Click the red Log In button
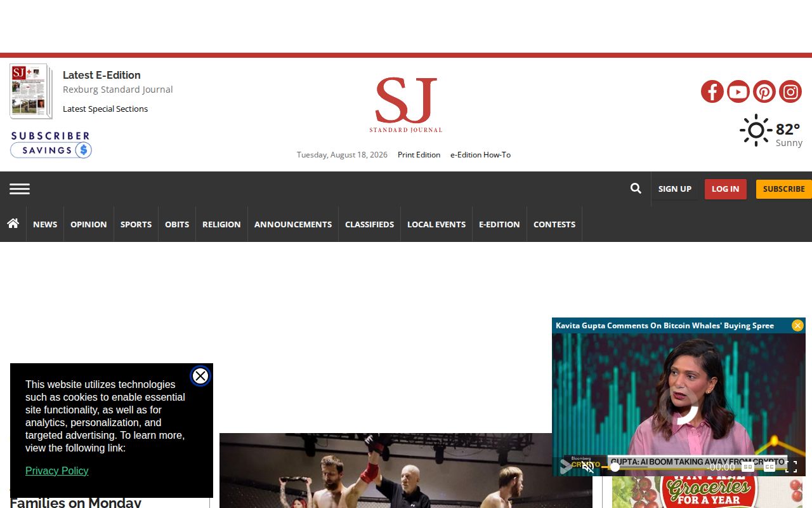812x508 pixels. pos(725,189)
